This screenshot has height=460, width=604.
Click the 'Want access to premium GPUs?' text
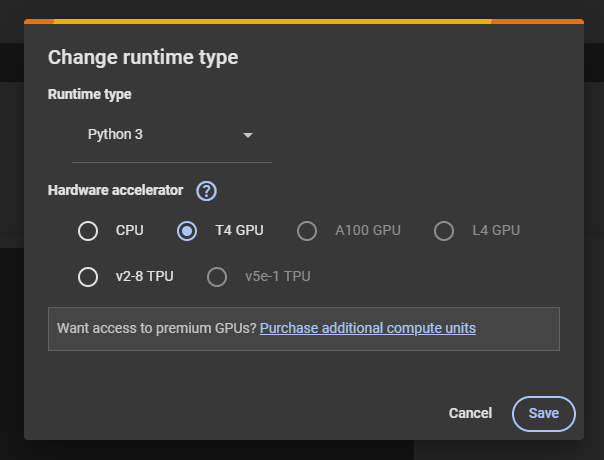click(x=157, y=328)
